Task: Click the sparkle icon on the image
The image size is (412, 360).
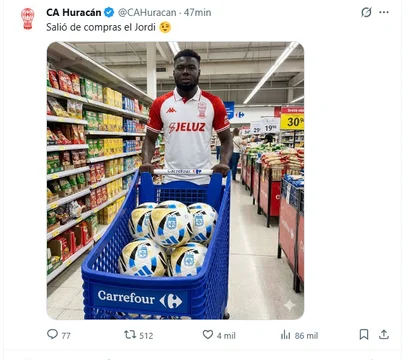Action: click(x=289, y=305)
